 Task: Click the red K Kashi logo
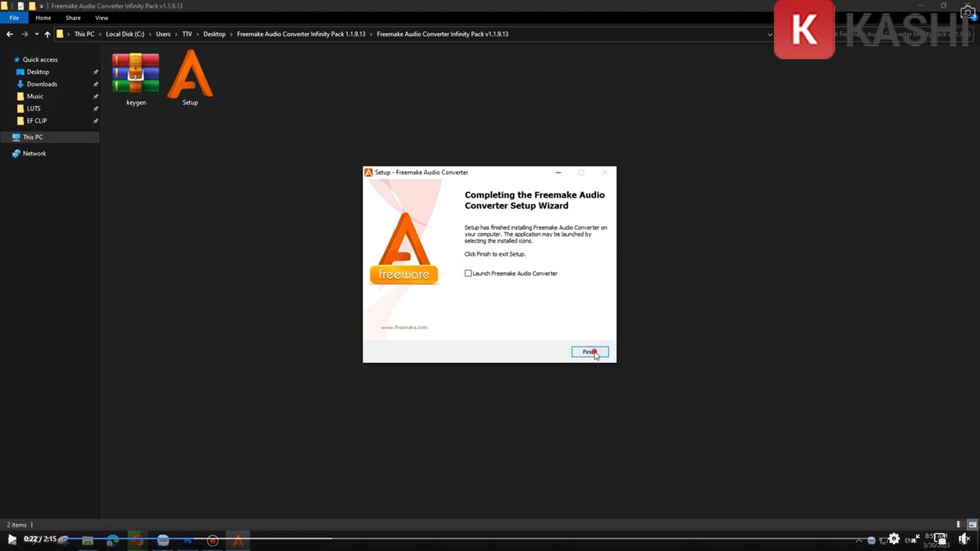pyautogui.click(x=804, y=29)
